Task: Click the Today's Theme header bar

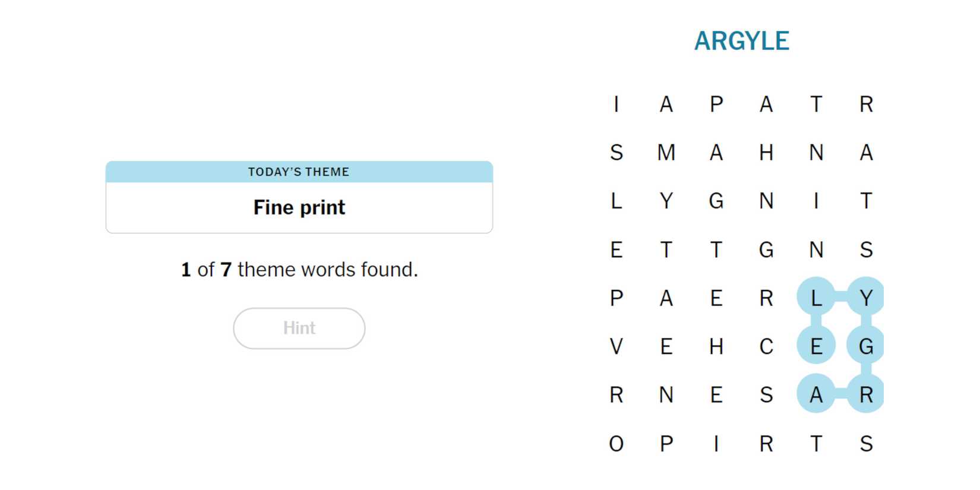Action: pos(299,172)
